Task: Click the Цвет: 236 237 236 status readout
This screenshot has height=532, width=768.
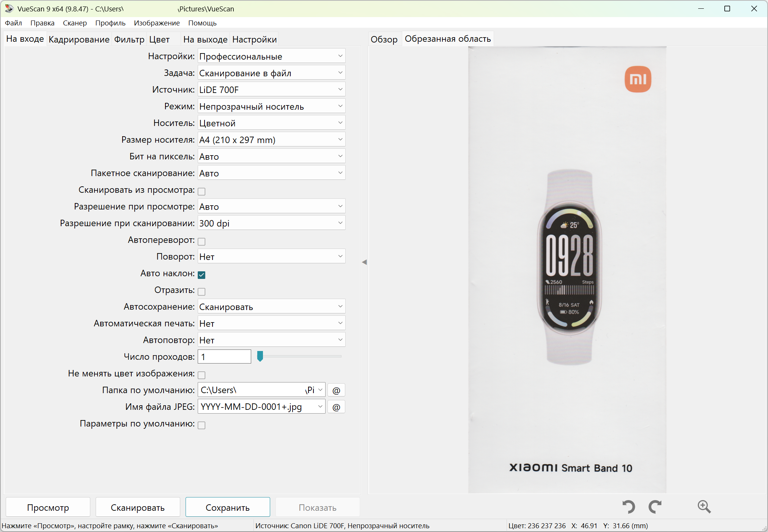Action: coord(537,526)
